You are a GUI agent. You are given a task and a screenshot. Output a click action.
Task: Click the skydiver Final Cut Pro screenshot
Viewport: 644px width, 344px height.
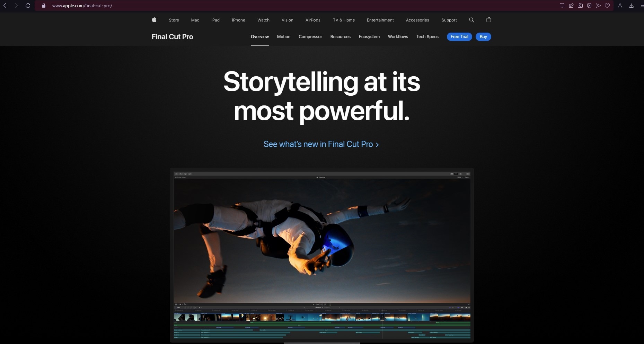pos(322,255)
